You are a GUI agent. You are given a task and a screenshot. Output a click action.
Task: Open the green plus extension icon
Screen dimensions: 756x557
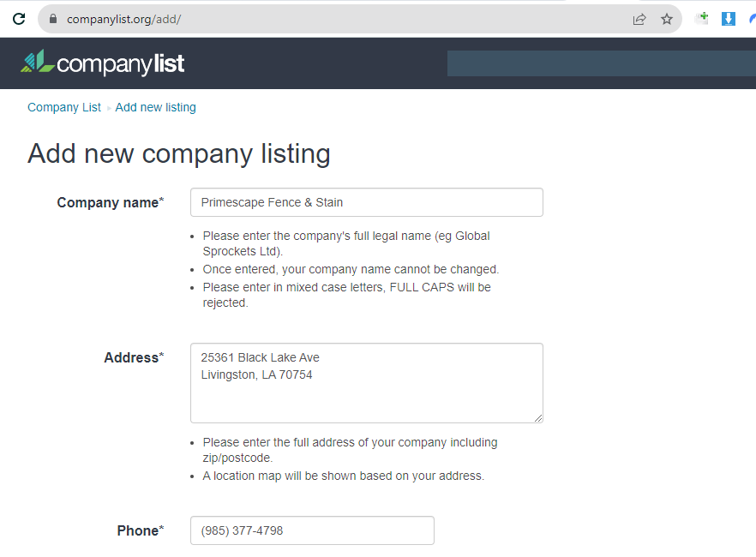point(703,18)
